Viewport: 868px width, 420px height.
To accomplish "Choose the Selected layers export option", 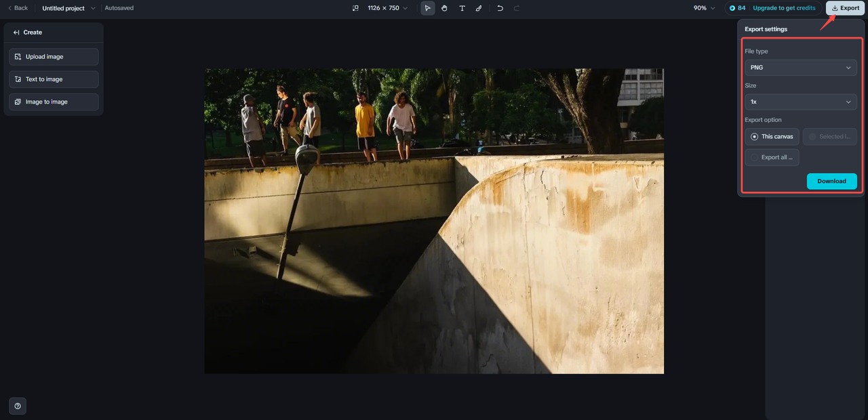I will point(829,137).
